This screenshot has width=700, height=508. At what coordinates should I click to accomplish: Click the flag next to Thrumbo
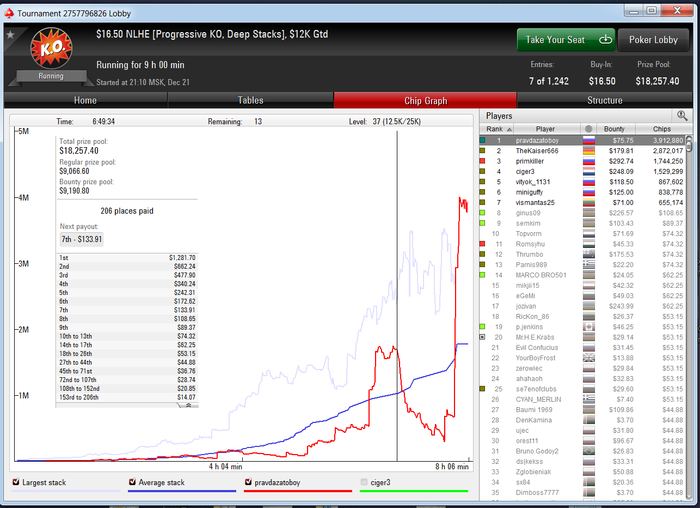(x=589, y=254)
